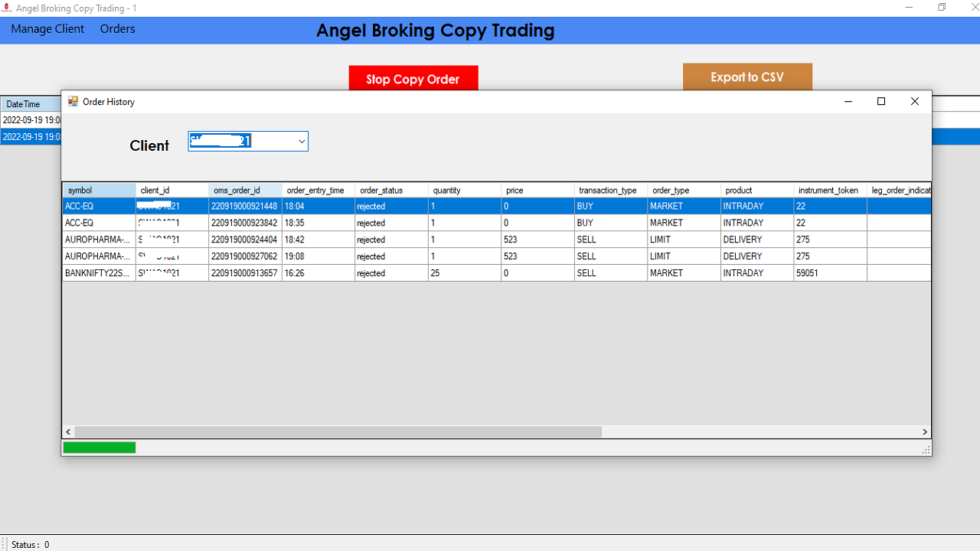Click the status bar grip icon
This screenshot has width=980, height=551.
5,544
